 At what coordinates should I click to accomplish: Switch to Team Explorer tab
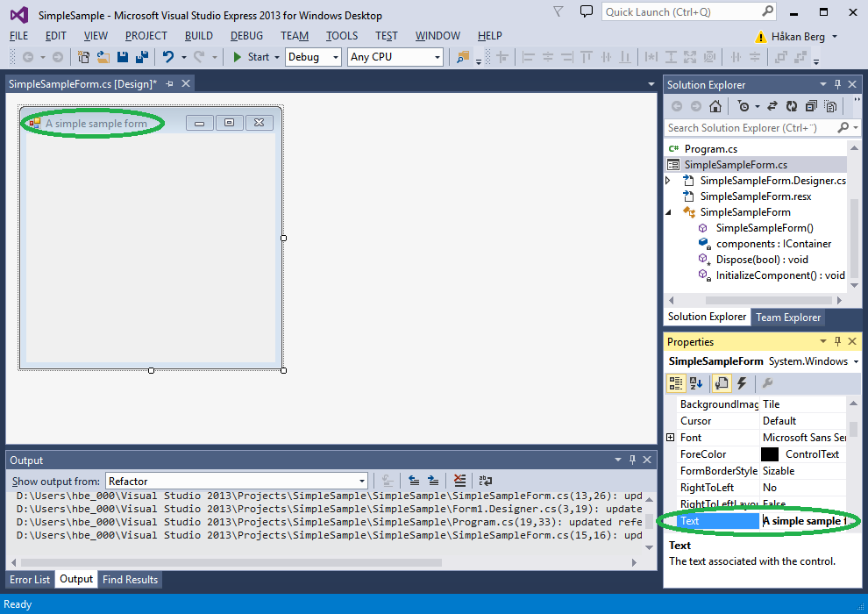click(788, 318)
